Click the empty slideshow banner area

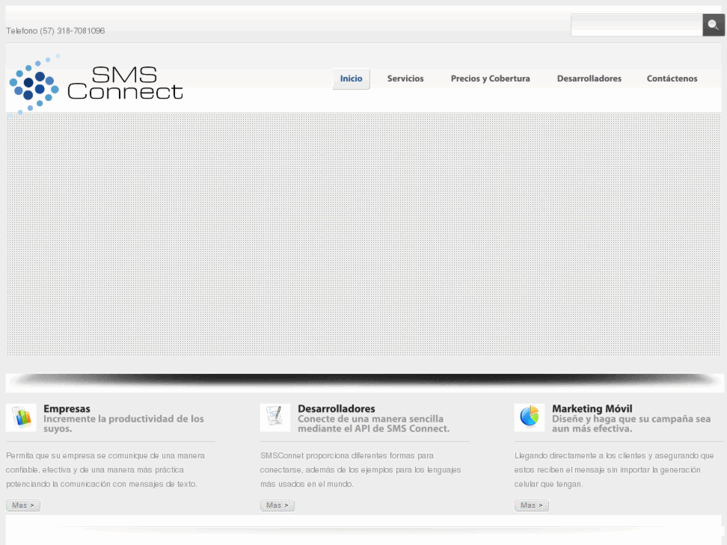point(363,234)
